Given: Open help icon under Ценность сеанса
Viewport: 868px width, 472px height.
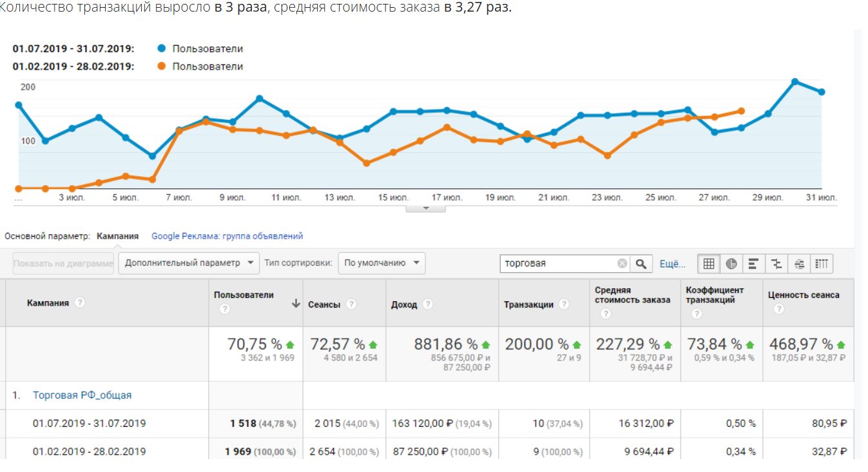Looking at the screenshot, I should (x=778, y=310).
